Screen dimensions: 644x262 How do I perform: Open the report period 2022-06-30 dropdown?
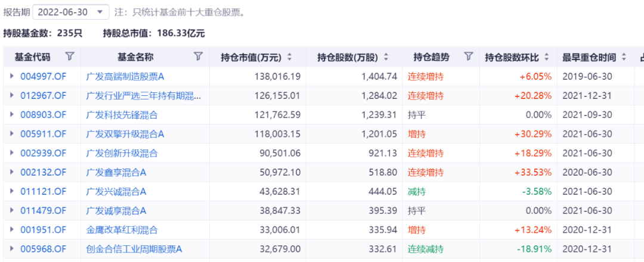click(x=70, y=12)
